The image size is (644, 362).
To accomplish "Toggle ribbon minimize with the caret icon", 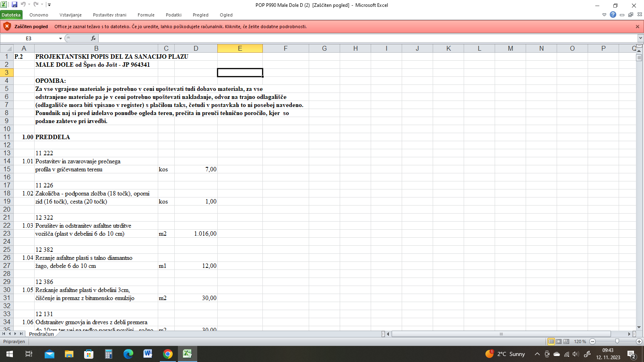I will pos(604,15).
